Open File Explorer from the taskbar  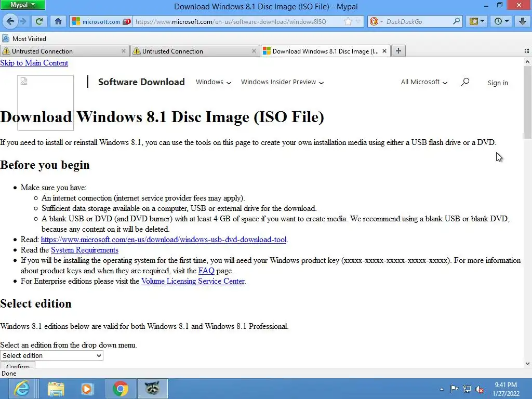click(56, 389)
